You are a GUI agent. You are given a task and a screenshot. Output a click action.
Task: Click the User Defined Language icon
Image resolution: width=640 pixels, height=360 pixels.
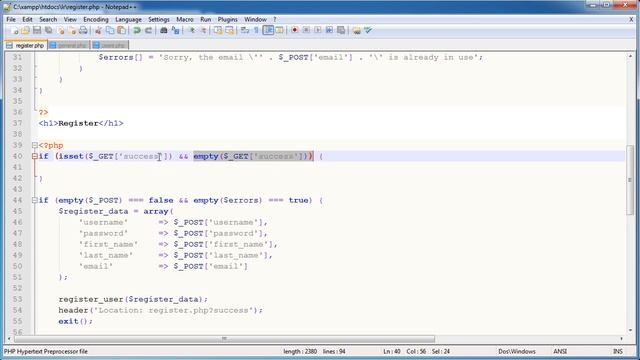point(279,31)
